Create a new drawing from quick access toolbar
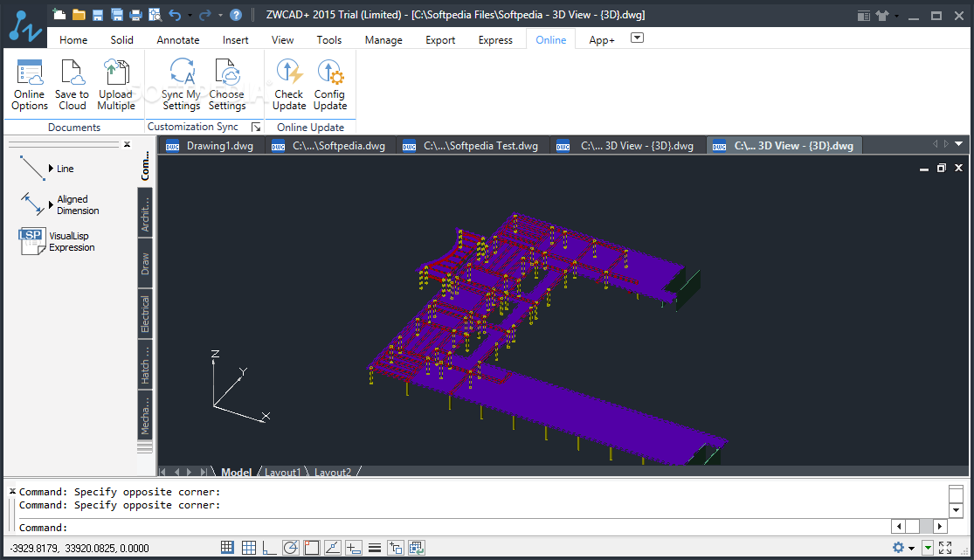Image resolution: width=974 pixels, height=560 pixels. tap(59, 15)
